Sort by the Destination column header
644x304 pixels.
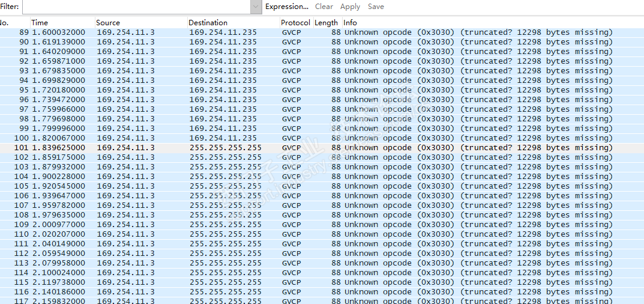coord(233,23)
